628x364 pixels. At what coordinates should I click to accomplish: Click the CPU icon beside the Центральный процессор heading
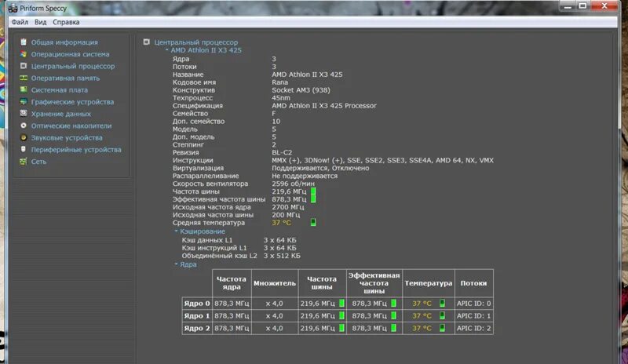pyautogui.click(x=146, y=42)
